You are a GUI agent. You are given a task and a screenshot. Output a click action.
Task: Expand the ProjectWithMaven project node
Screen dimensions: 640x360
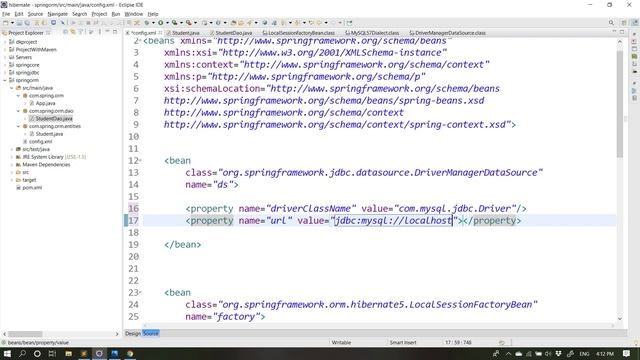click(x=5, y=50)
